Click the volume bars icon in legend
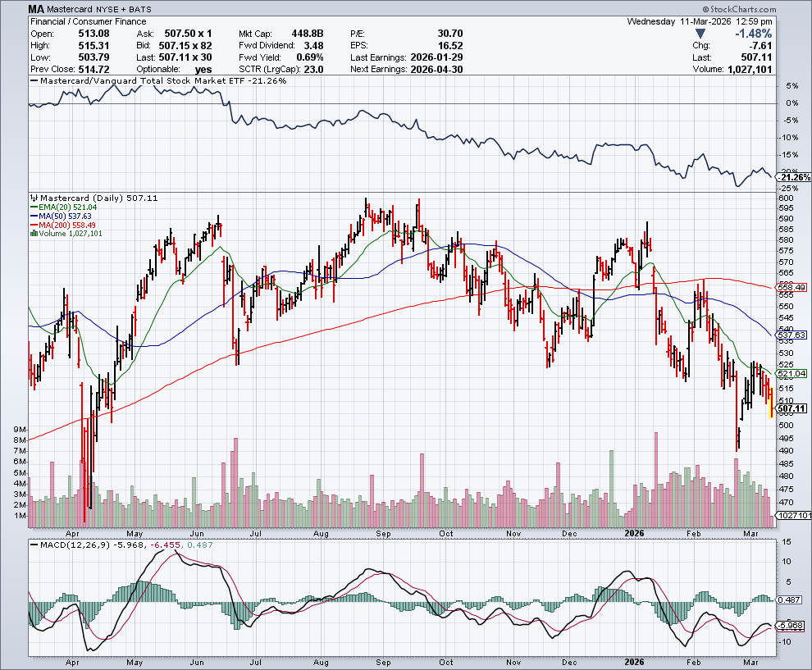812x670 pixels. 33,234
